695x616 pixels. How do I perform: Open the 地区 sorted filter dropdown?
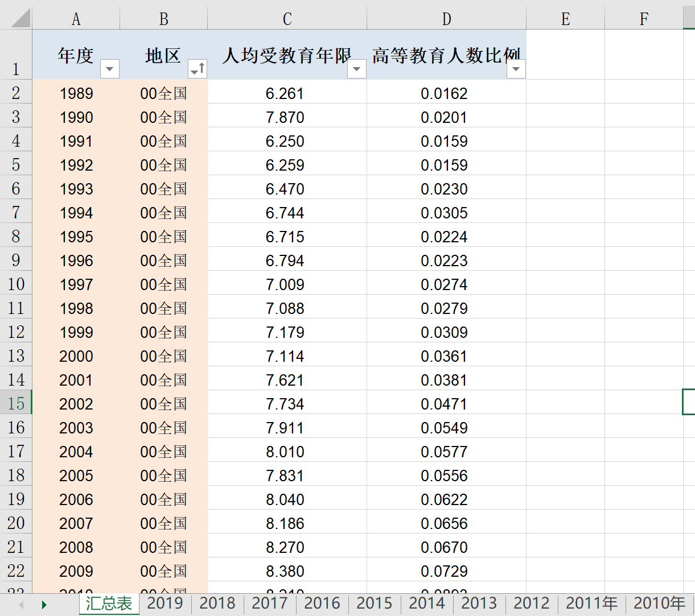(x=198, y=69)
